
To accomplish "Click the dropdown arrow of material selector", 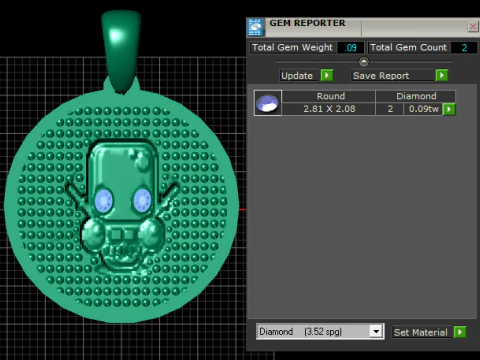I will 376,332.
